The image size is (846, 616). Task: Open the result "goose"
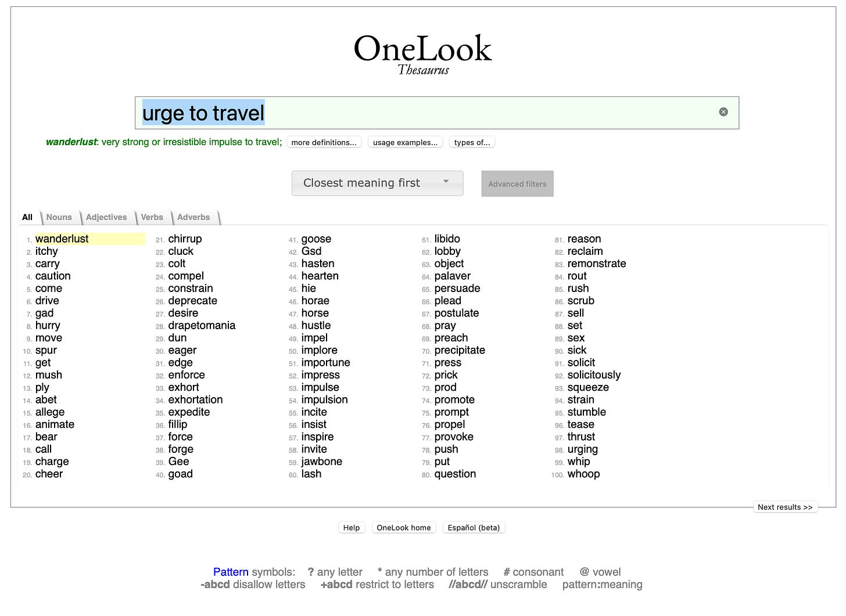(316, 239)
